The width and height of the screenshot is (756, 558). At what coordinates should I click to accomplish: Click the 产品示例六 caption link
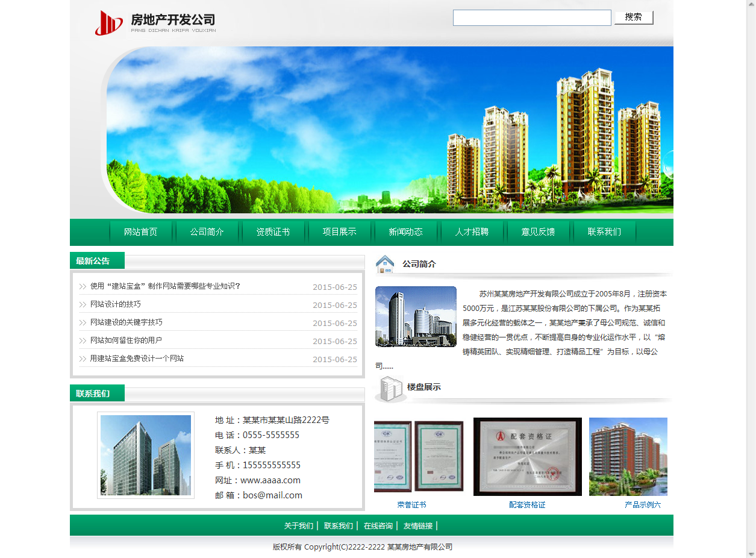(x=642, y=505)
